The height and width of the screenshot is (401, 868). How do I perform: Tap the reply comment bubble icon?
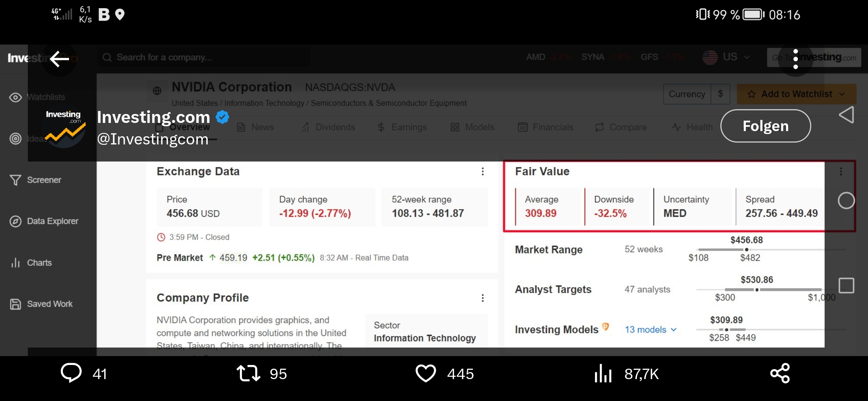click(71, 373)
